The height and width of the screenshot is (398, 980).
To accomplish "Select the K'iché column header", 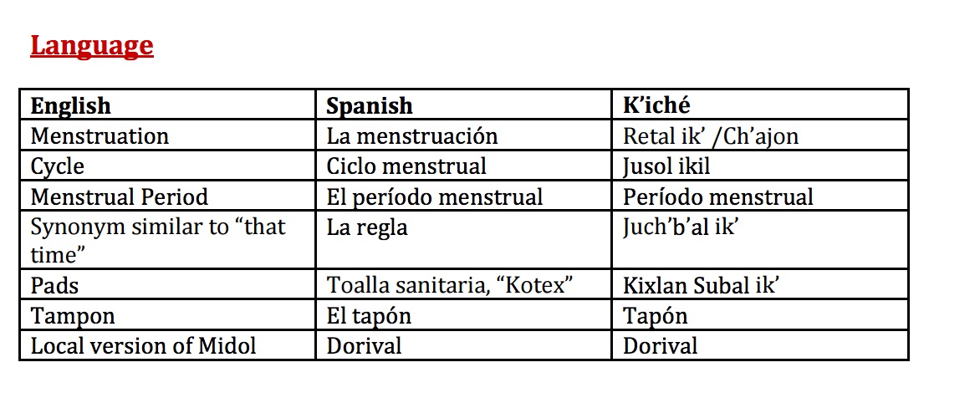I will point(760,105).
